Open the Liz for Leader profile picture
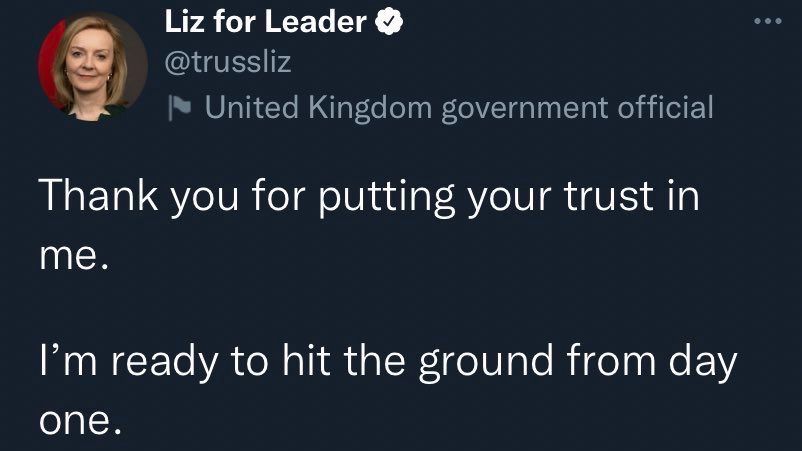This screenshot has width=802, height=451. pos(93,66)
